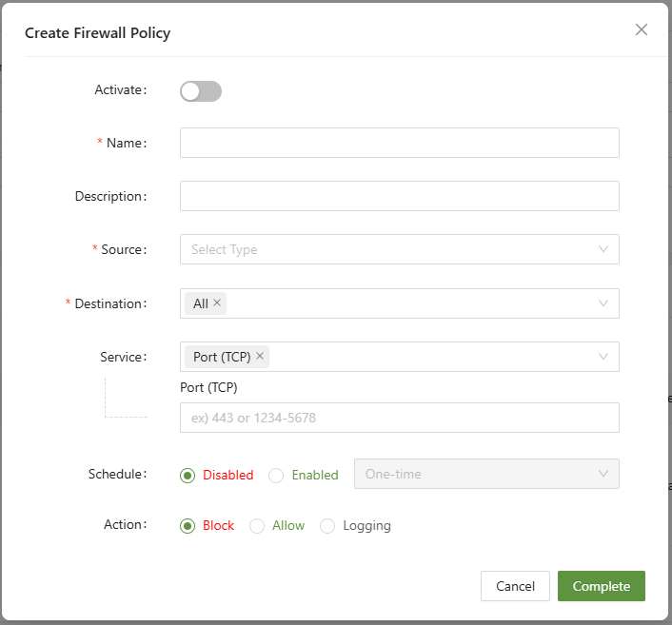Focus the Description input field
672x625 pixels.
pyautogui.click(x=399, y=196)
